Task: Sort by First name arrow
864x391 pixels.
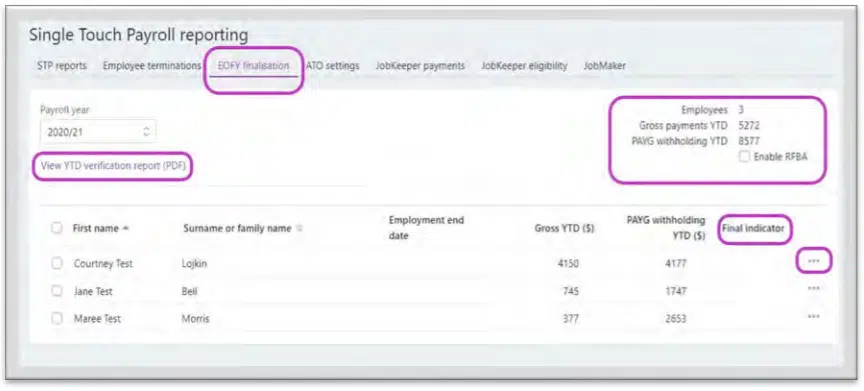Action: (x=126, y=228)
